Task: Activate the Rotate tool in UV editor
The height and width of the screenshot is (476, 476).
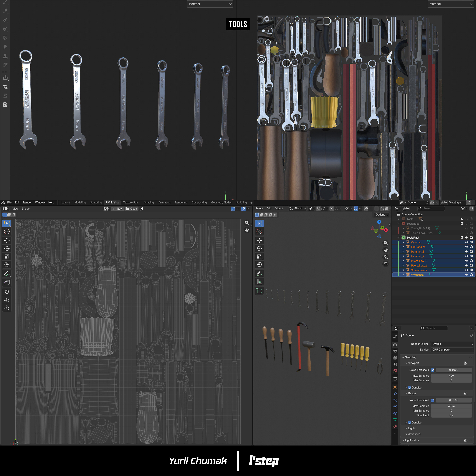Action: coord(7,248)
